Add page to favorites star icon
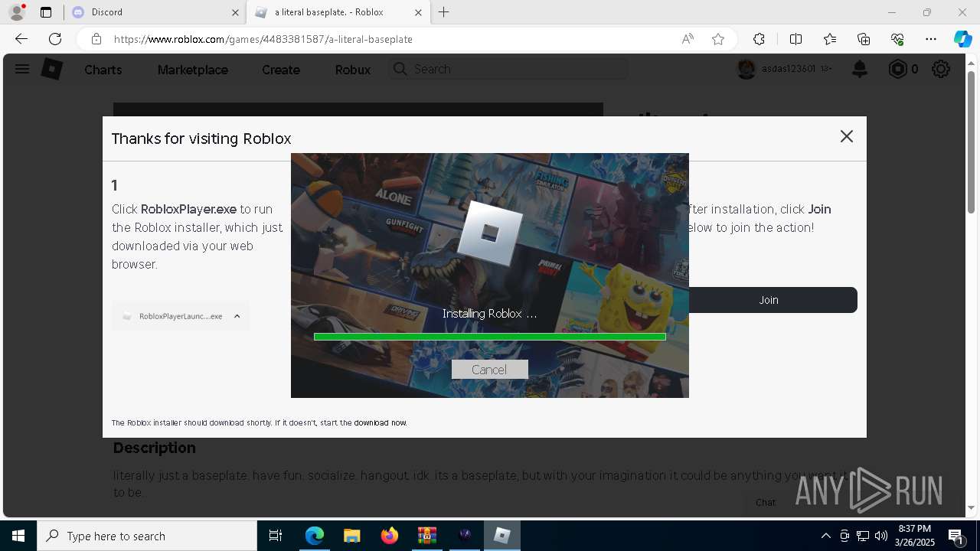The height and width of the screenshot is (551, 980). [718, 39]
